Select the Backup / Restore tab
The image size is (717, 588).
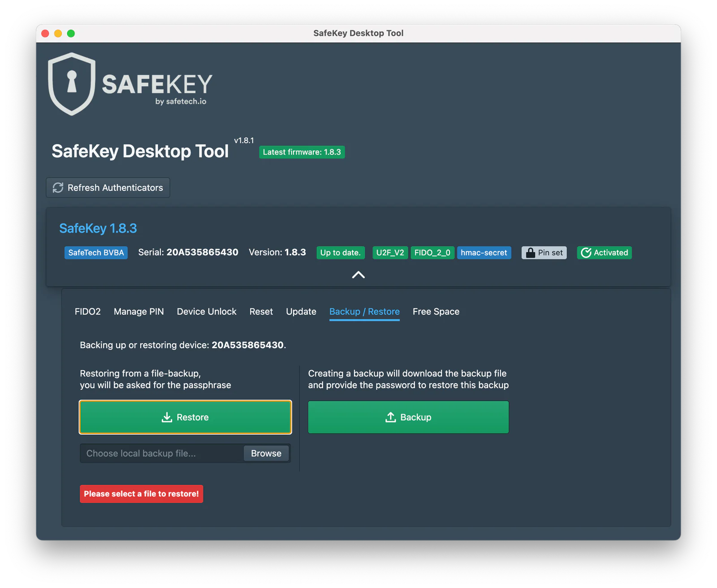[x=364, y=311]
